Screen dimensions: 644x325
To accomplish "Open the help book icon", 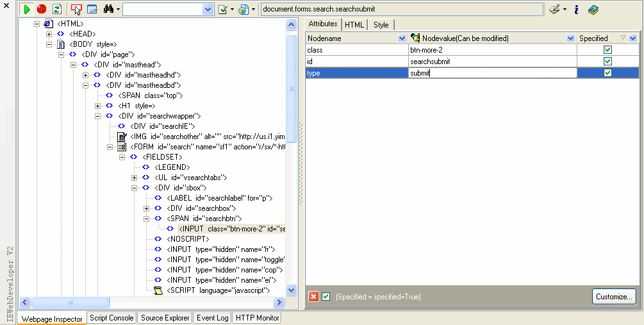I will [x=593, y=10].
